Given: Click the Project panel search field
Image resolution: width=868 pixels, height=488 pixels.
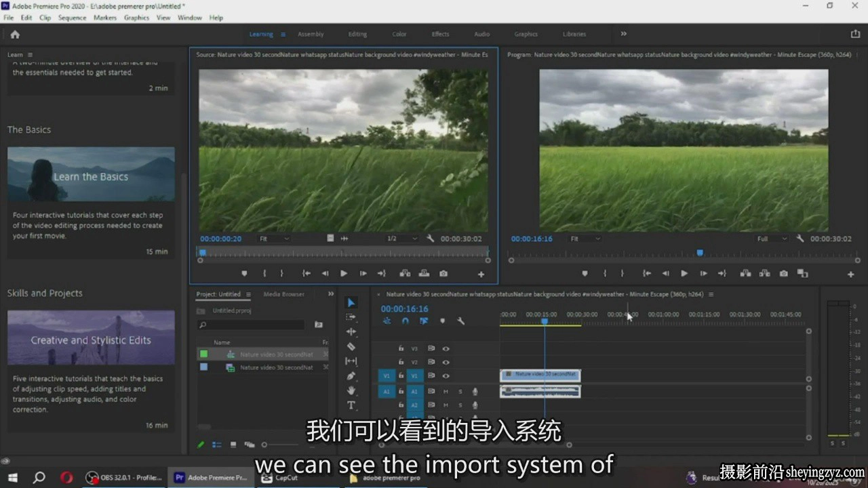Looking at the screenshot, I should tap(251, 325).
